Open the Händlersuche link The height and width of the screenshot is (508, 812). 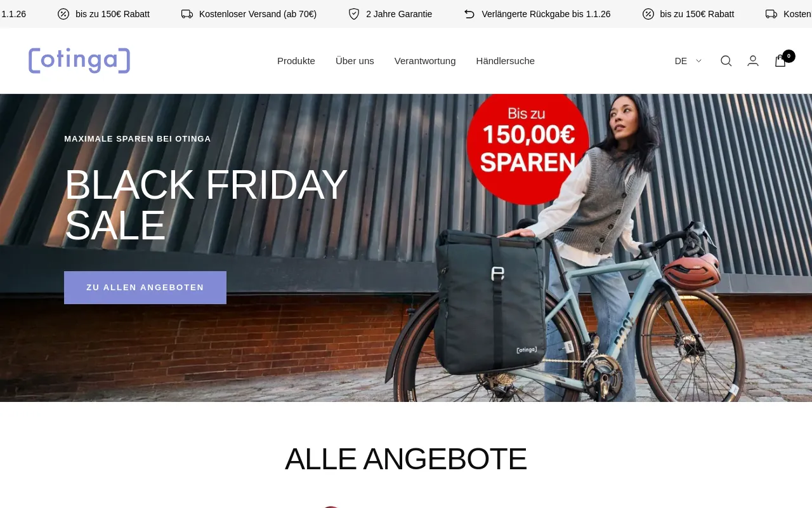click(506, 61)
